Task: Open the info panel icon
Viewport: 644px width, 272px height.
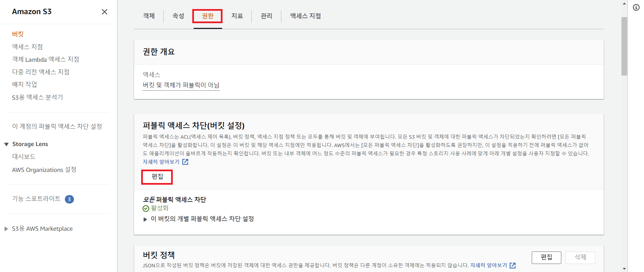Action: [636, 7]
